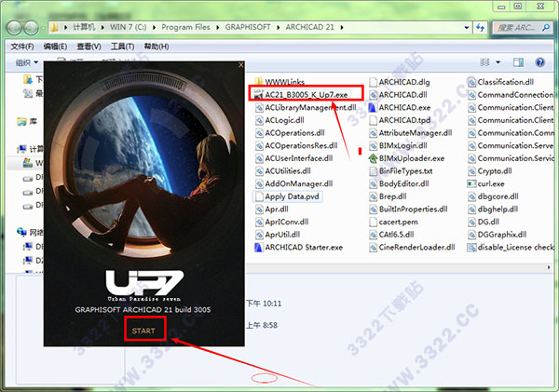
Task: Select the dbghelp.dll file
Action: coord(493,210)
